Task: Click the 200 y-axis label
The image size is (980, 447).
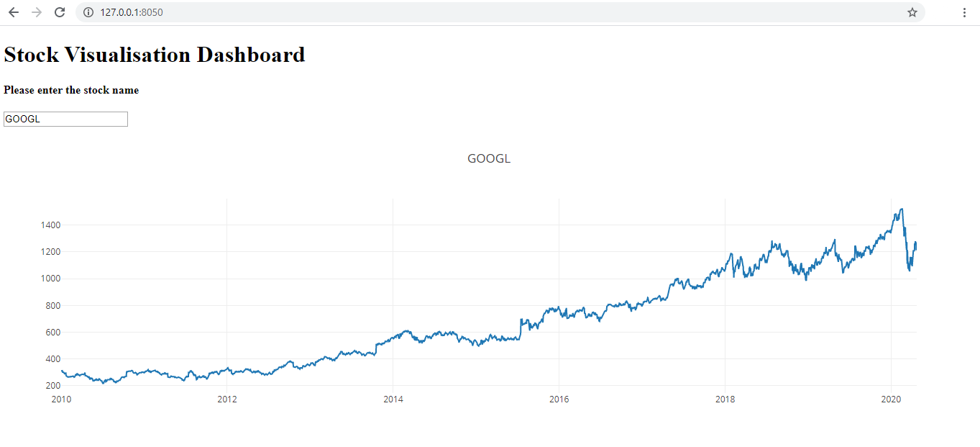Action: (x=52, y=386)
